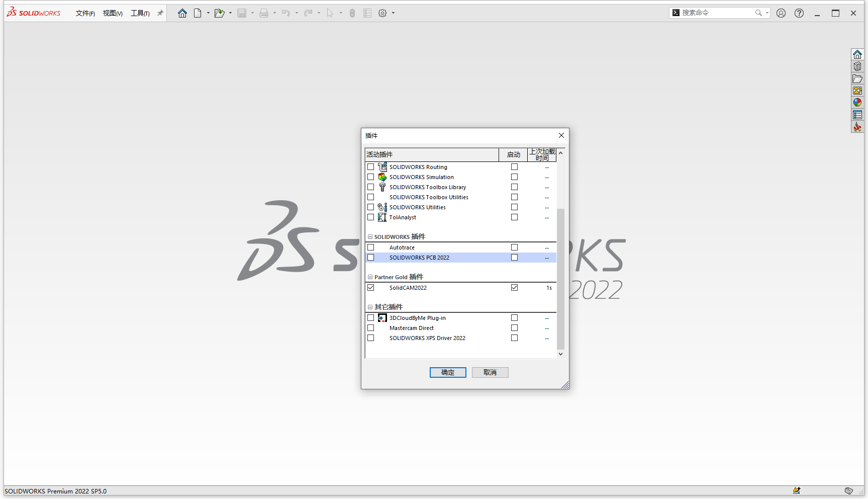This screenshot has height=499, width=868.
Task: Check SOLIDWORKS PCB 2022 start-up checkbox
Action: click(x=514, y=258)
